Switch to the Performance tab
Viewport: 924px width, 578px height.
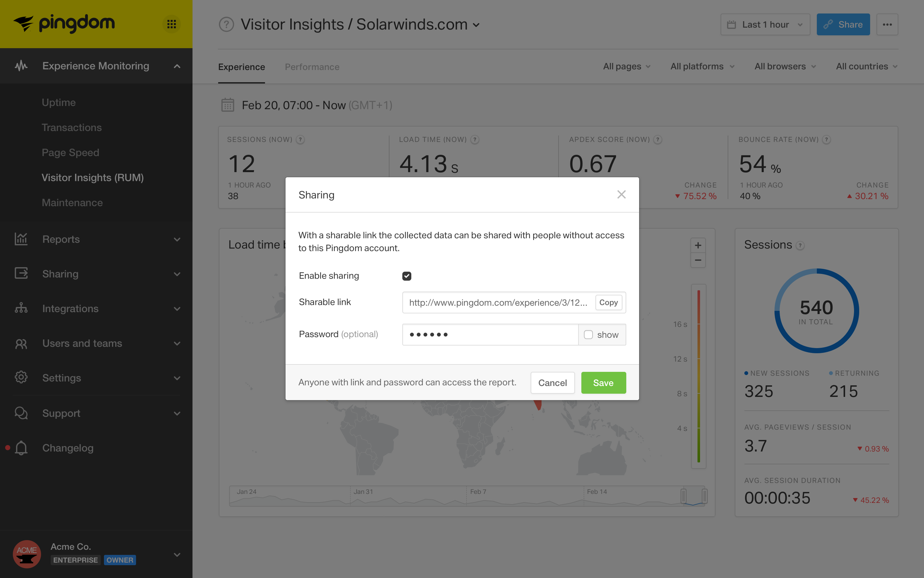(x=312, y=67)
